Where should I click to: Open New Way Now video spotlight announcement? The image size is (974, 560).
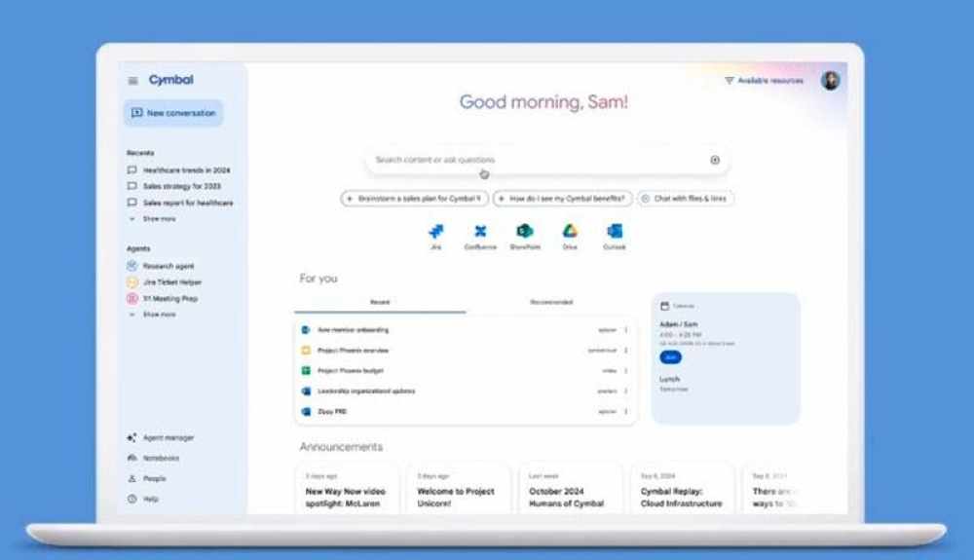click(347, 489)
